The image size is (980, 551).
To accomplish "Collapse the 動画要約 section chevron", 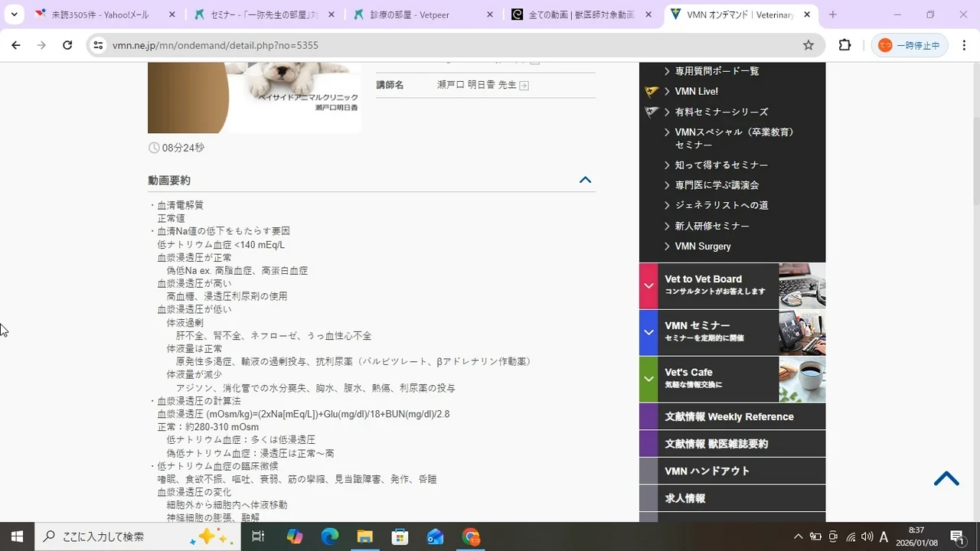I will [585, 181].
